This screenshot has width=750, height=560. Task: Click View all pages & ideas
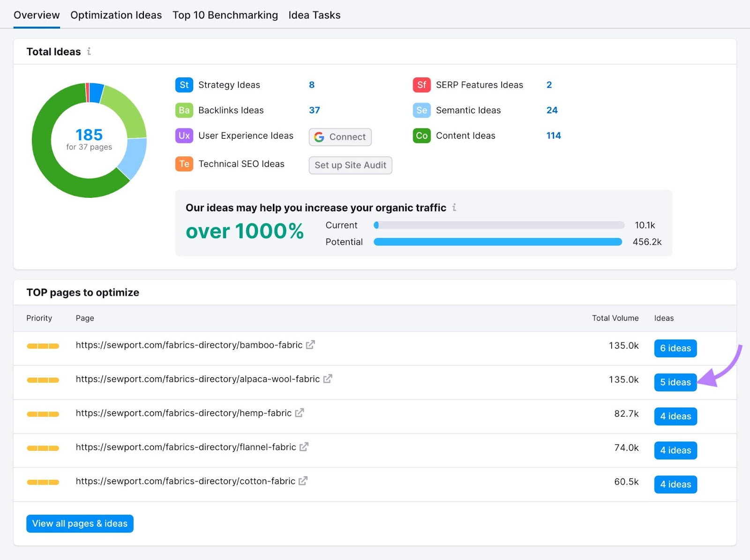tap(80, 523)
